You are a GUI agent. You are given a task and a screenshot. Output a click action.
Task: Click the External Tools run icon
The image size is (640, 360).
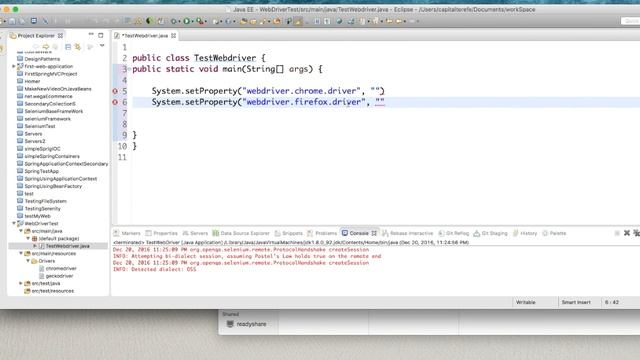(200, 21)
